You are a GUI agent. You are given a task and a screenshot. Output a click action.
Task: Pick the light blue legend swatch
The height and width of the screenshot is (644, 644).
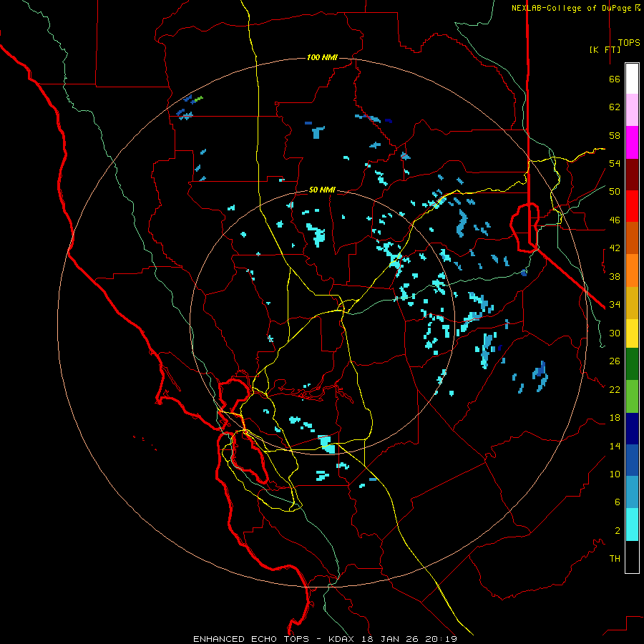tap(632, 492)
